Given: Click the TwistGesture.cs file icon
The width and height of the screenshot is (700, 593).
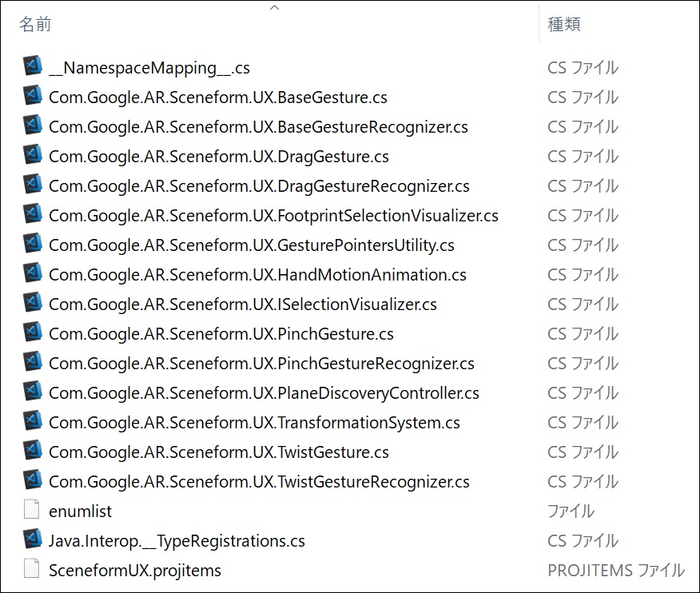Looking at the screenshot, I should click(x=33, y=450).
